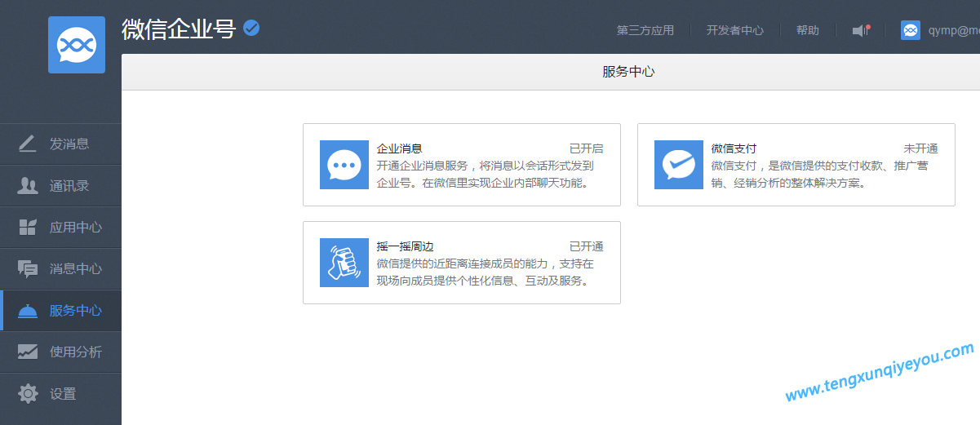Open the 开发者中心 link
The width and height of the screenshot is (980, 425).
point(735,30)
